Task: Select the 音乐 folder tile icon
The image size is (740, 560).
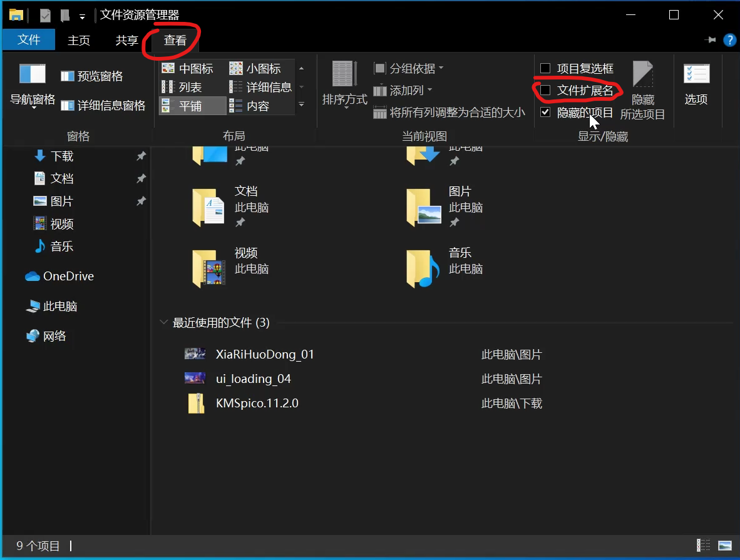Action: click(423, 268)
